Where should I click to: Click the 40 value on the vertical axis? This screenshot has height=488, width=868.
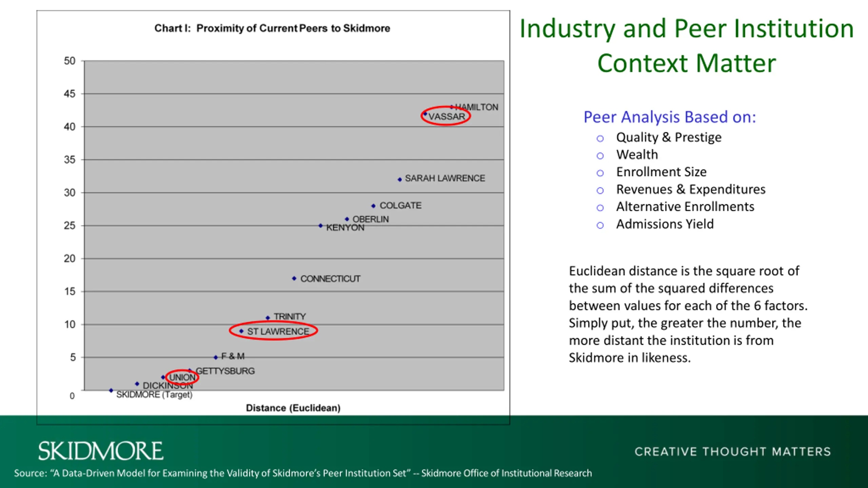click(x=70, y=127)
